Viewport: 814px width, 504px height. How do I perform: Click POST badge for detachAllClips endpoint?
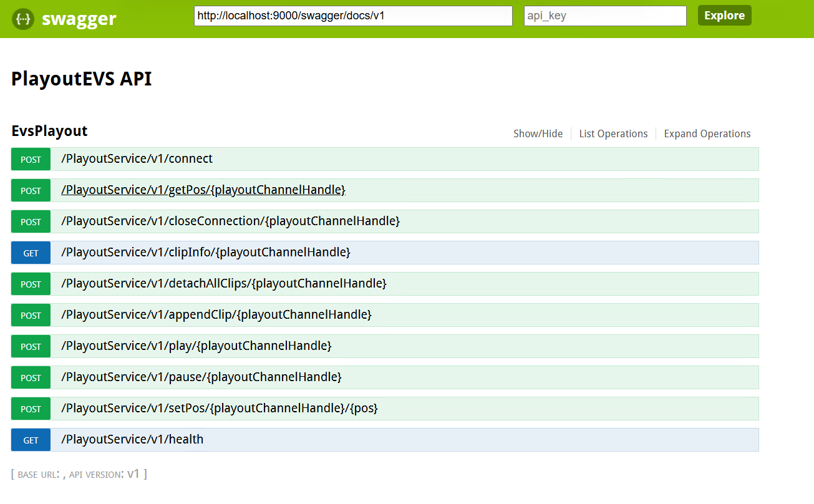click(31, 284)
